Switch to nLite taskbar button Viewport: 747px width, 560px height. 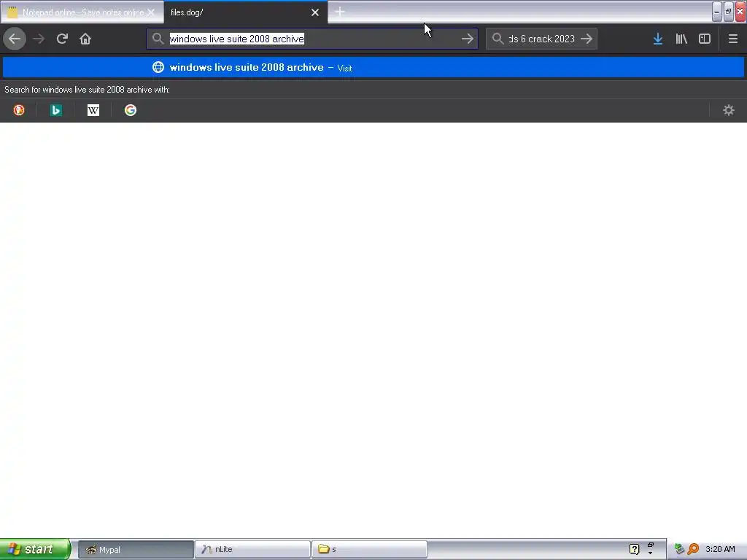(252, 549)
